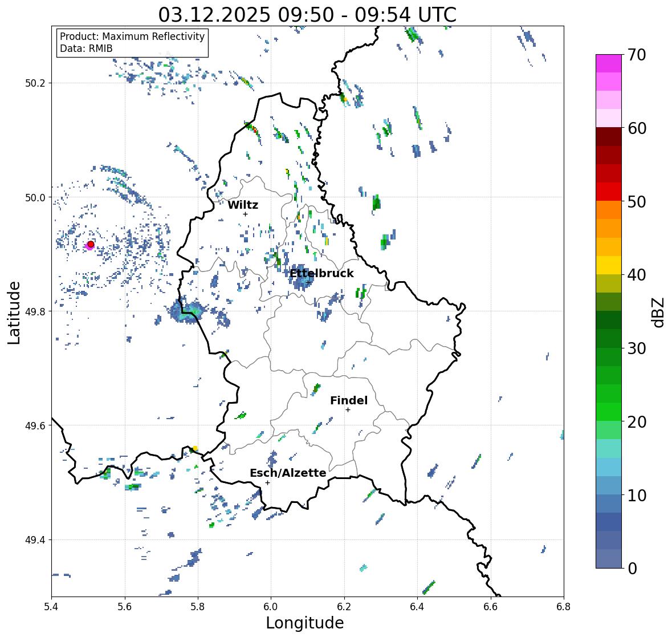
Task: Click the yellow 40 dBZ colorbar band
Action: click(609, 265)
